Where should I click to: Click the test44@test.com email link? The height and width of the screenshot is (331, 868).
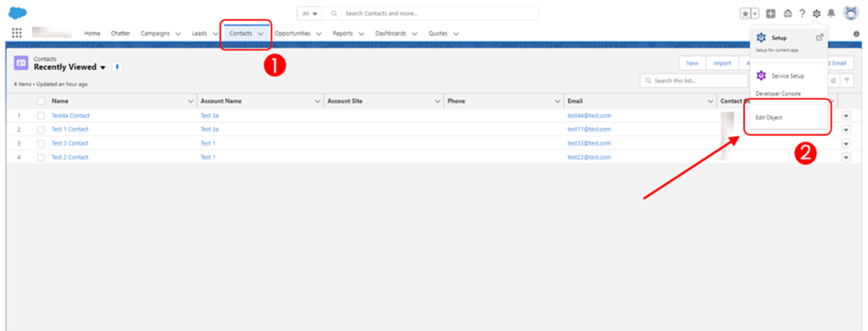pyautogui.click(x=589, y=116)
